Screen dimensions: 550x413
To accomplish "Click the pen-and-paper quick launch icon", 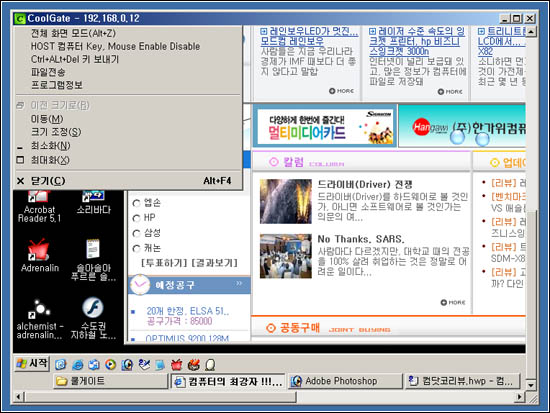I will click(x=144, y=365).
